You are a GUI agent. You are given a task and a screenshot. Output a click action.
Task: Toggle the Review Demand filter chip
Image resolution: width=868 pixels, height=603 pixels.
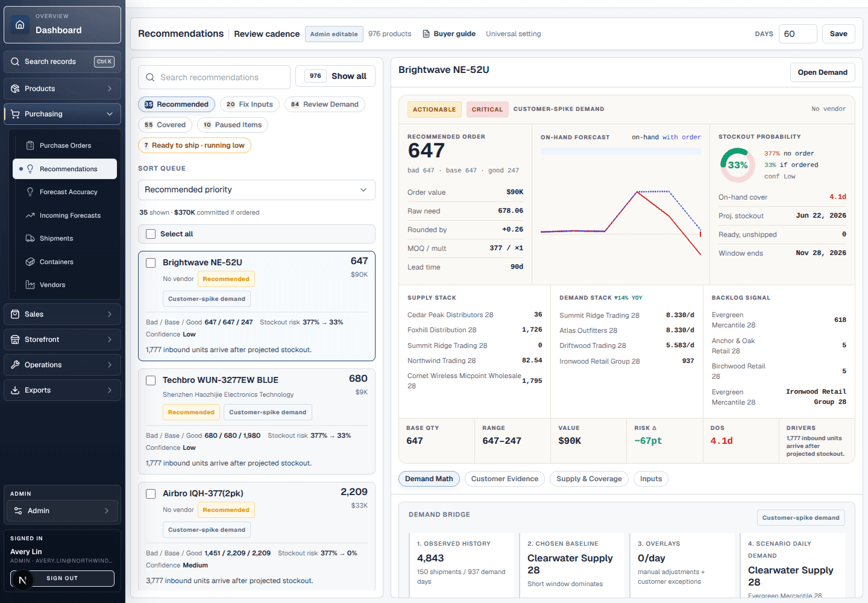[325, 104]
